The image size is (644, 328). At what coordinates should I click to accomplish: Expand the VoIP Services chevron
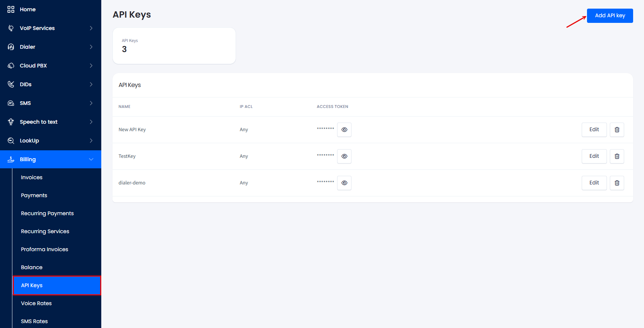91,28
